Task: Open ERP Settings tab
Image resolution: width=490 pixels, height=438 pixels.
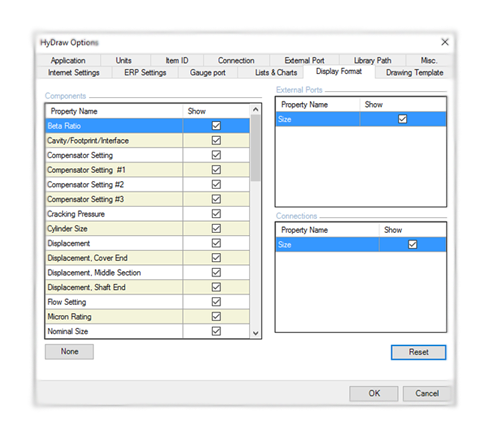Action: pyautogui.click(x=145, y=72)
